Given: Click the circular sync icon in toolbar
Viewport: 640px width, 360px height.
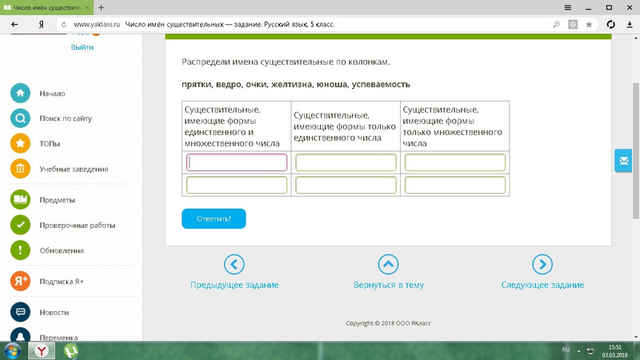Looking at the screenshot, I should (x=611, y=24).
